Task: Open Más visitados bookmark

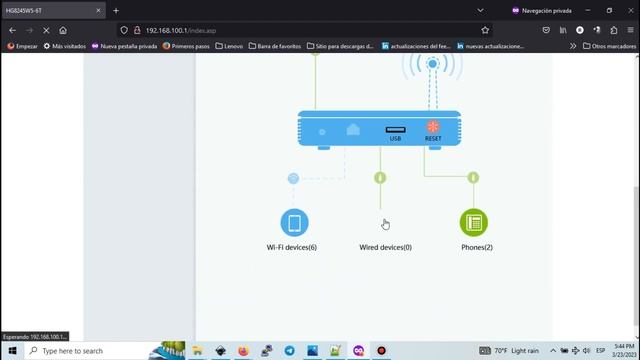Action: click(65, 46)
